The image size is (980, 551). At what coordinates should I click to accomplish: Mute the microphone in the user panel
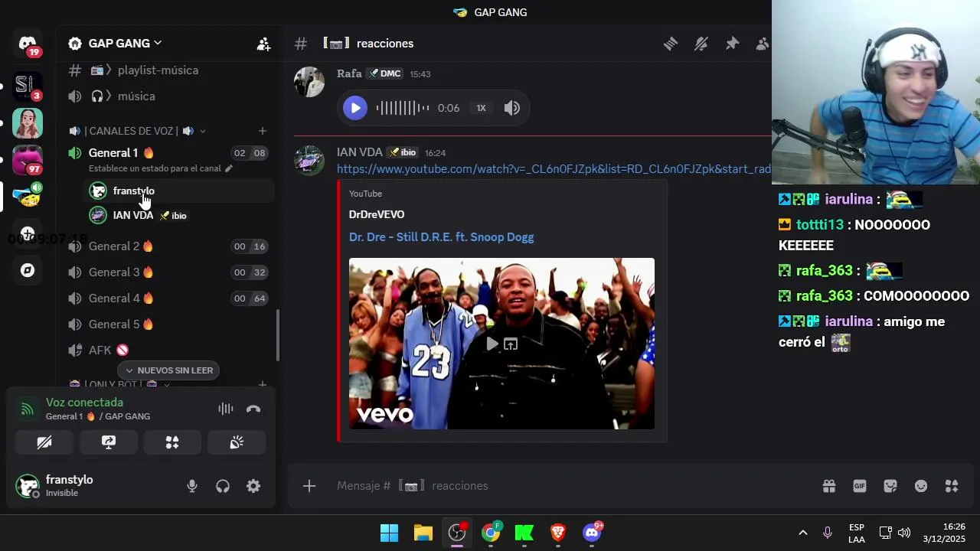tap(192, 486)
